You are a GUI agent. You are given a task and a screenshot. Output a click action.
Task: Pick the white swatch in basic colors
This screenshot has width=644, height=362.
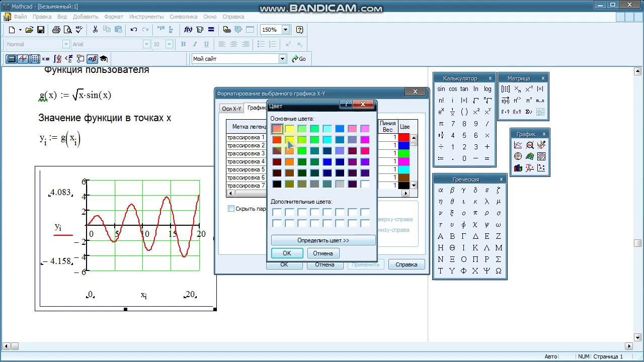(365, 184)
